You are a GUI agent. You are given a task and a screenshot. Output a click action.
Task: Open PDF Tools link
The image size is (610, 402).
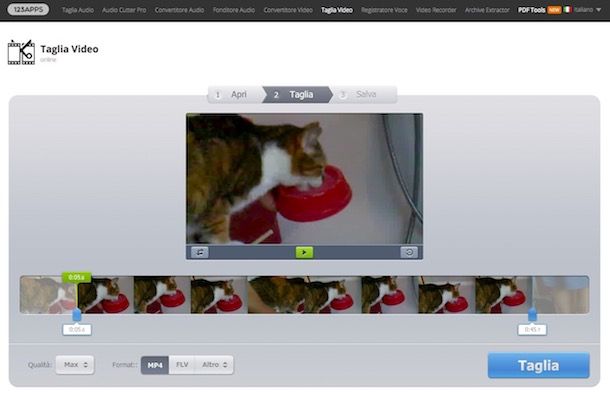[x=531, y=10]
